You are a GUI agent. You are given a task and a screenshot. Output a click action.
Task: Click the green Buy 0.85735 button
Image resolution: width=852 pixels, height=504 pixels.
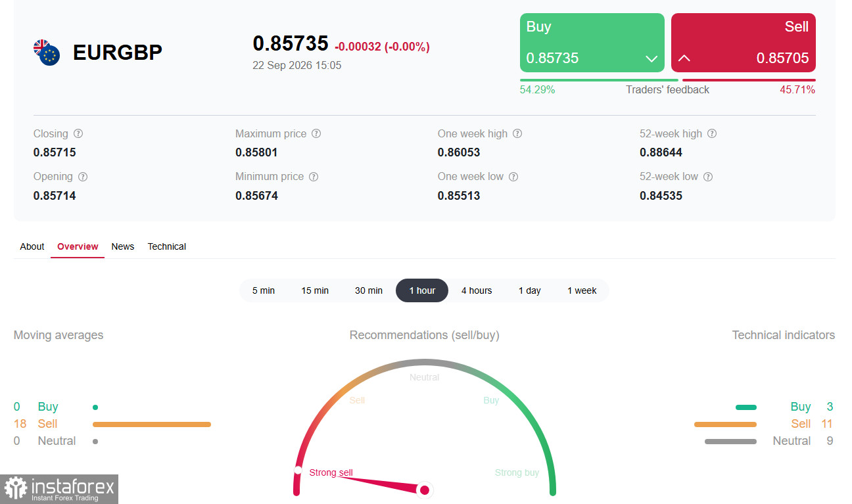(x=592, y=43)
